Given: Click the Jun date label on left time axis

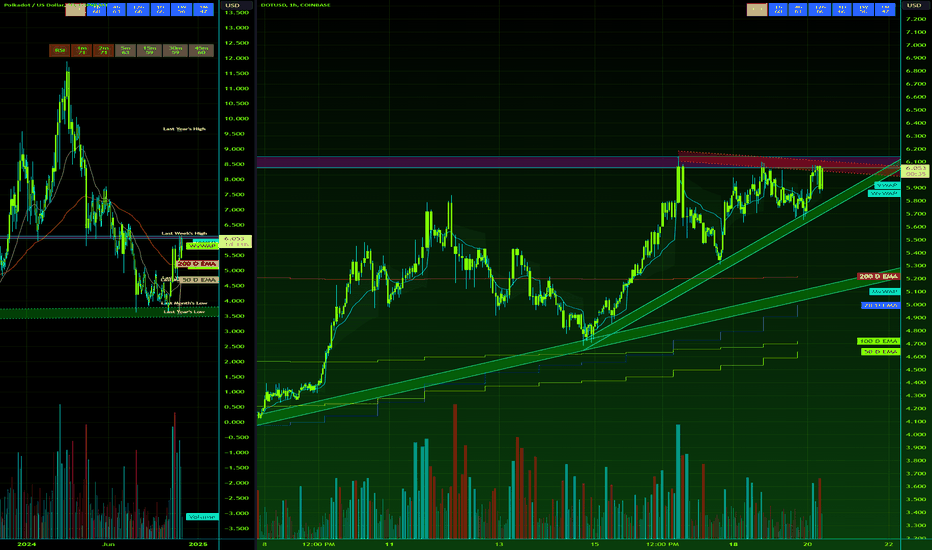Looking at the screenshot, I should (x=108, y=544).
